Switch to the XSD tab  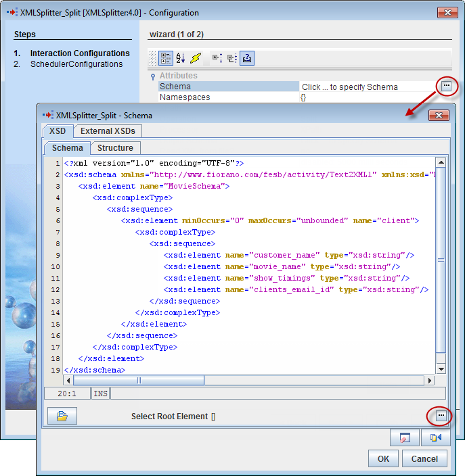click(x=58, y=131)
